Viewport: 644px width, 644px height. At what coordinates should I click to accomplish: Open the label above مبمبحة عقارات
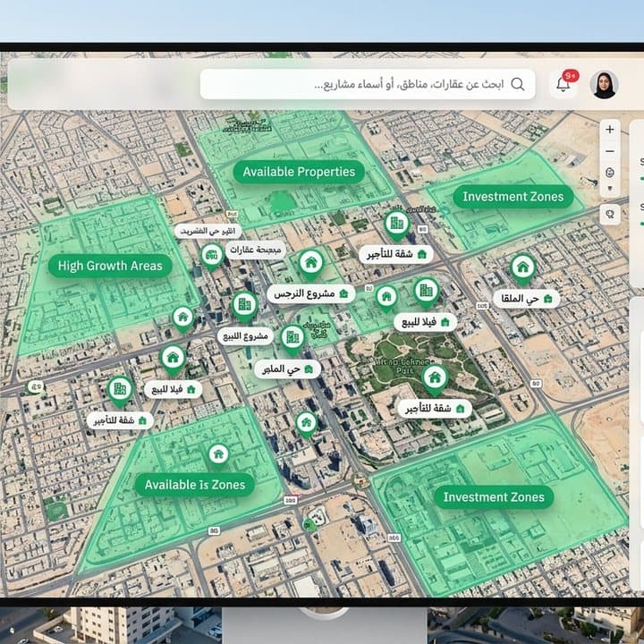tap(208, 232)
